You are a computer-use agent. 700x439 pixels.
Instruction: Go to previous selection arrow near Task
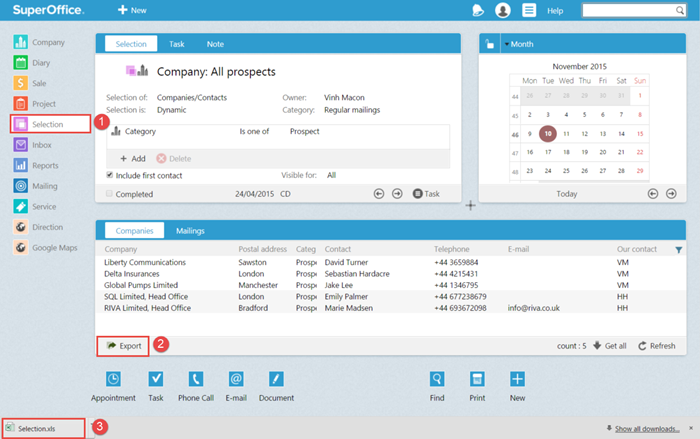[x=379, y=194]
